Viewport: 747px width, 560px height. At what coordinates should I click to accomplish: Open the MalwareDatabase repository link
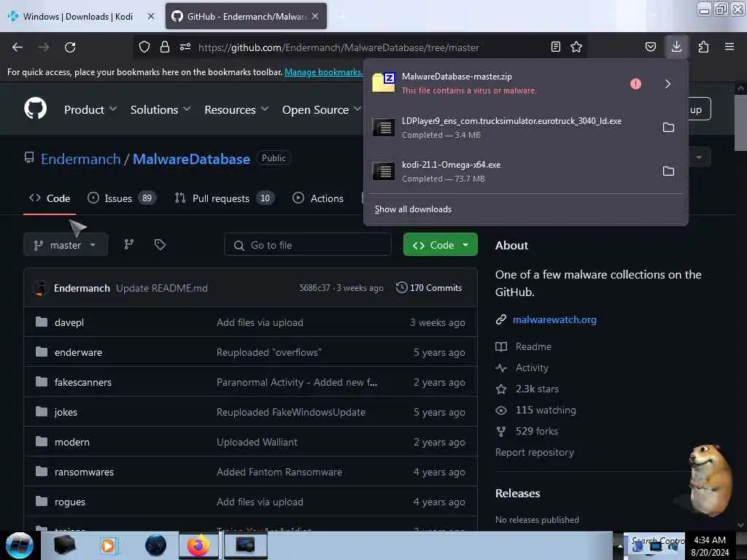pos(191,158)
